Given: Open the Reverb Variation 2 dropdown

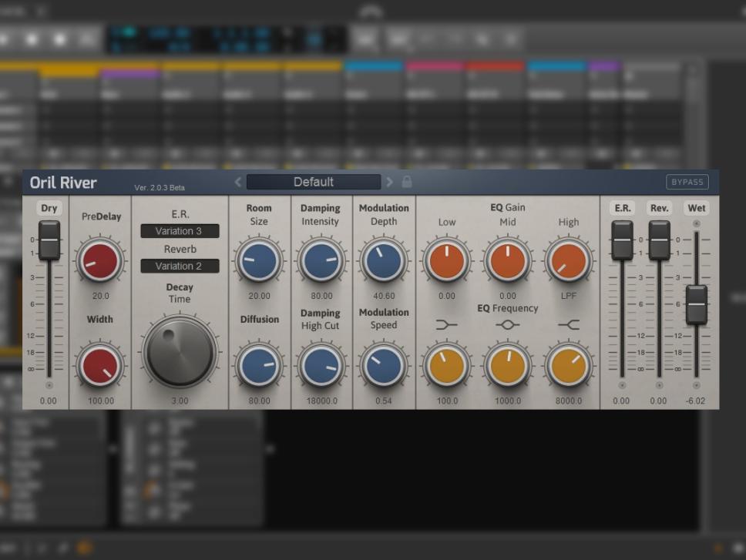Looking at the screenshot, I should (180, 266).
